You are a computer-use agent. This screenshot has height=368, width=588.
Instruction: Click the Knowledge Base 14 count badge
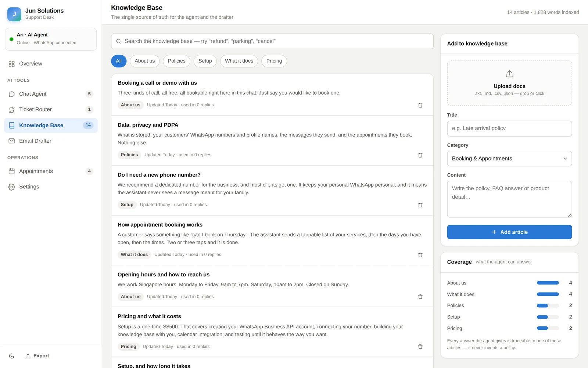tap(88, 125)
